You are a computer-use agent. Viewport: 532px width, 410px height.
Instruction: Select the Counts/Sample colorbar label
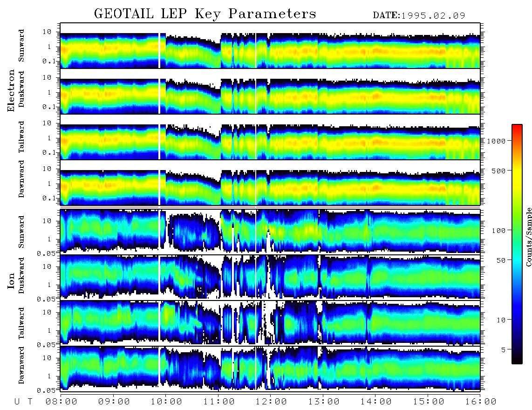528,237
